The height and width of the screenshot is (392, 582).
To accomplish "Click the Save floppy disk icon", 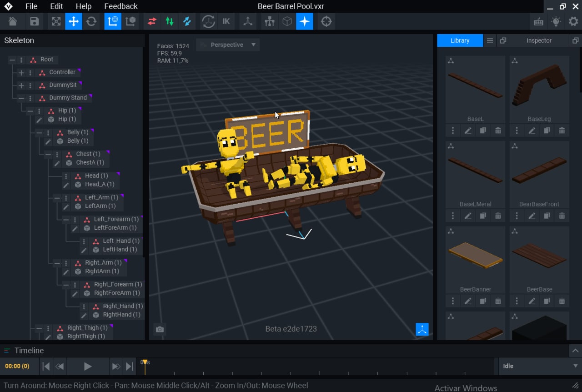I will pyautogui.click(x=35, y=21).
